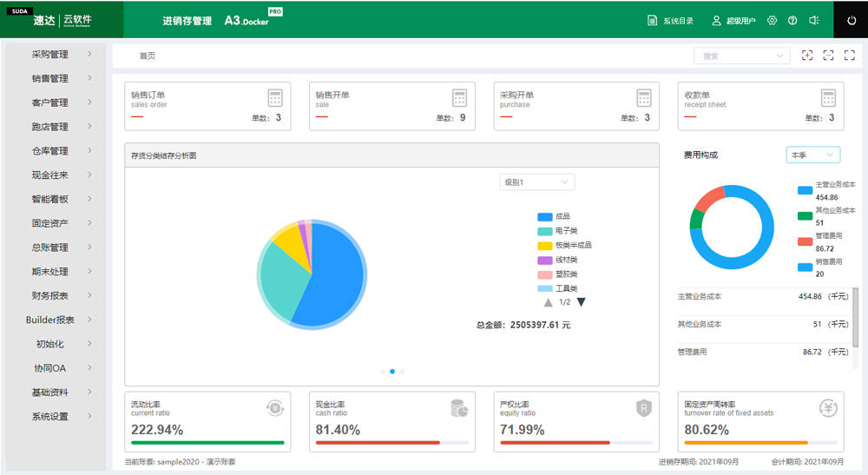Image resolution: width=868 pixels, height=475 pixels.
Task: Click the fullscreen icon beside search box
Action: tap(849, 56)
